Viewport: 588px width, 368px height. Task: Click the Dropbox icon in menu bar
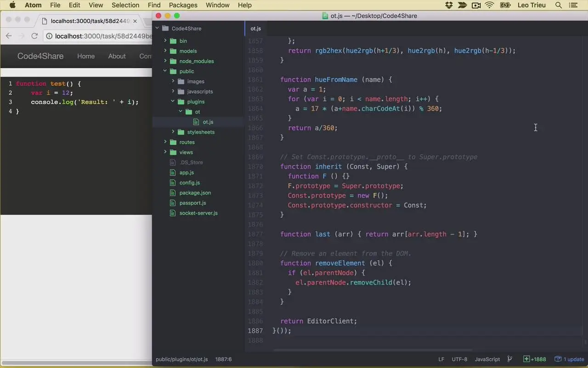(449, 5)
